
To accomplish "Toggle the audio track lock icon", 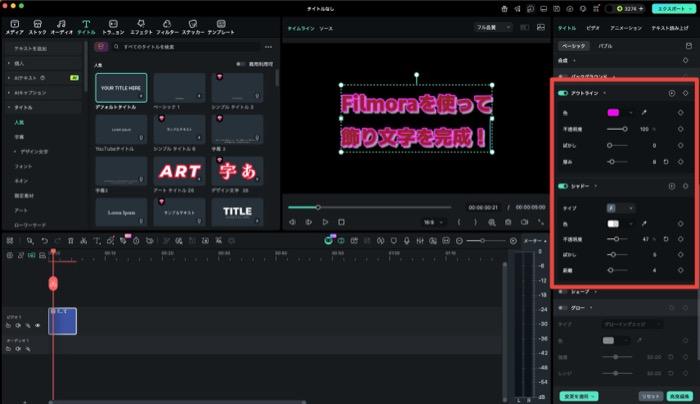I will (8, 349).
